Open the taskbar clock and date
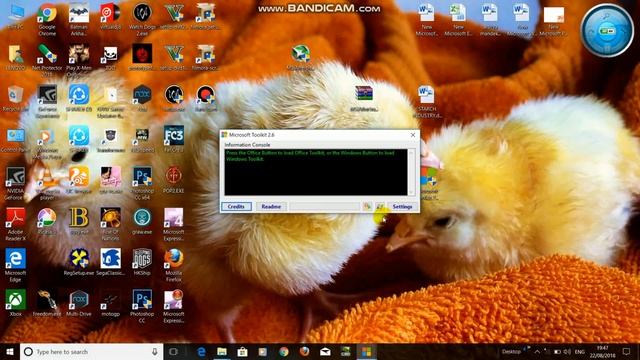 [602, 351]
